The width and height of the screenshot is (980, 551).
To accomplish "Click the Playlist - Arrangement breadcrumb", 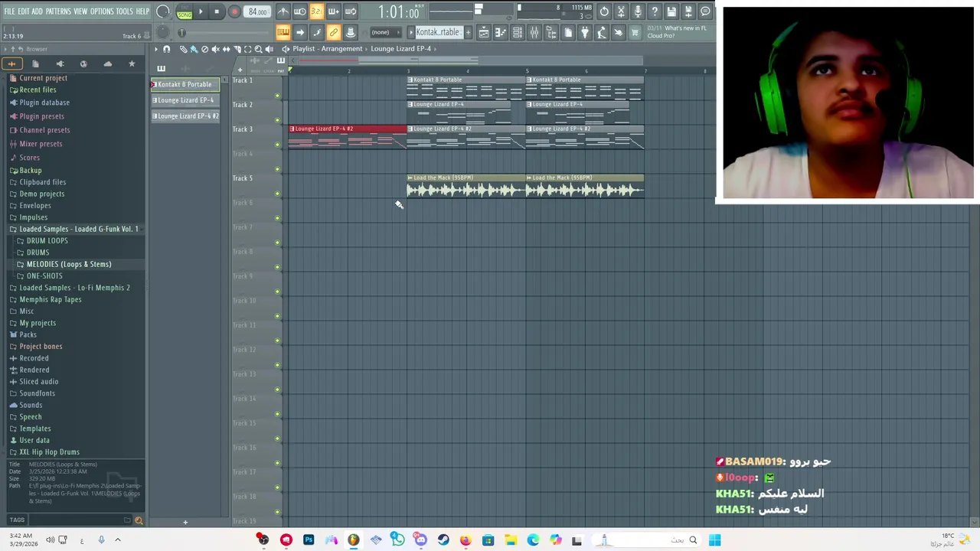I will 327,49.
